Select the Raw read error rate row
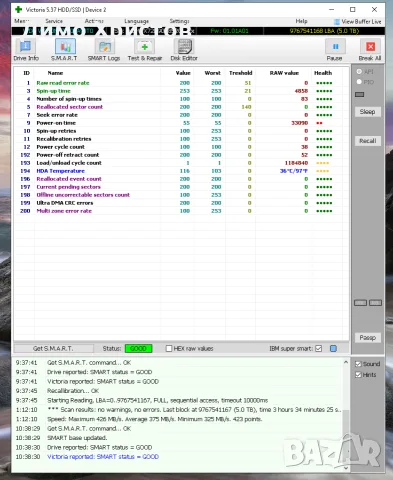This screenshot has height=480, width=393. 181,83
